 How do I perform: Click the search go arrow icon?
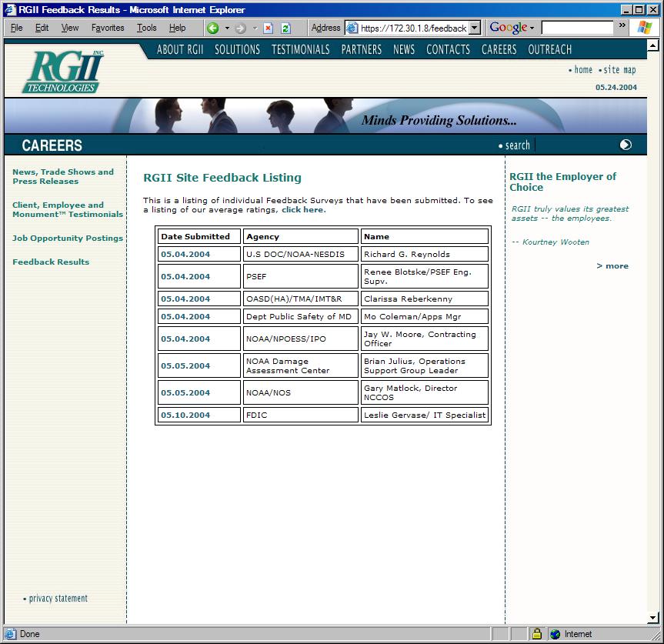pyautogui.click(x=626, y=145)
